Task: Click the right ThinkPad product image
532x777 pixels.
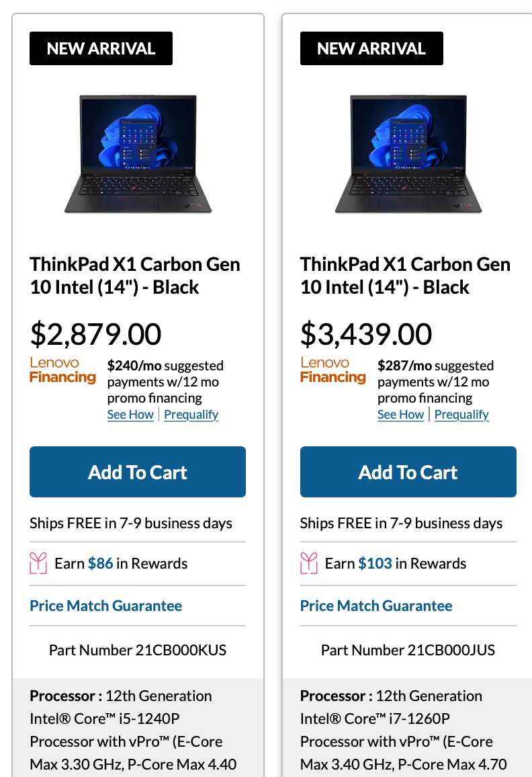Action: tap(408, 155)
